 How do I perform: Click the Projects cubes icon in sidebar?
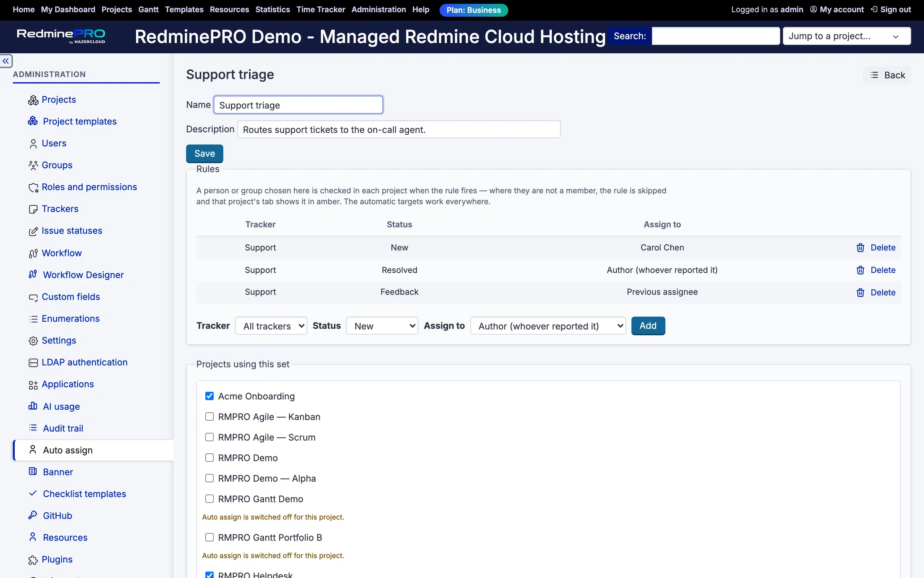pyautogui.click(x=33, y=100)
